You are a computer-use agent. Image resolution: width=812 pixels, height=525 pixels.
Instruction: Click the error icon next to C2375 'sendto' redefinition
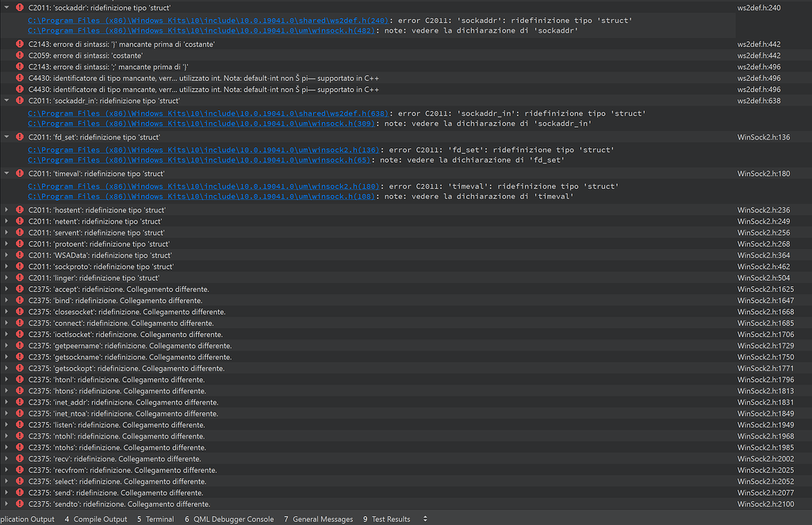tap(19, 504)
